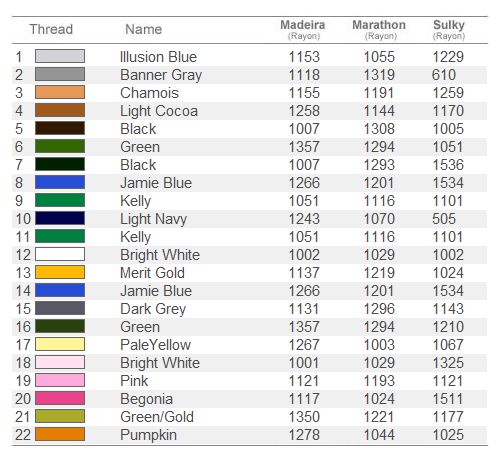This screenshot has height=456, width=500.
Task: Click the Light Cocoa brown swatch
Action: click(60, 110)
